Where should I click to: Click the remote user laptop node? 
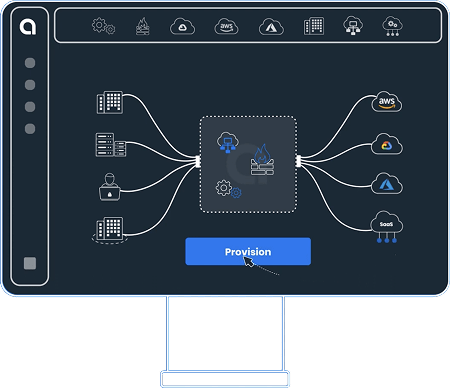[x=109, y=187]
